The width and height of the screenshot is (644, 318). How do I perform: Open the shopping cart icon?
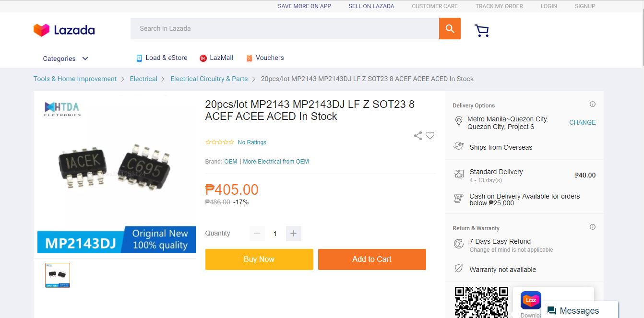point(481,31)
